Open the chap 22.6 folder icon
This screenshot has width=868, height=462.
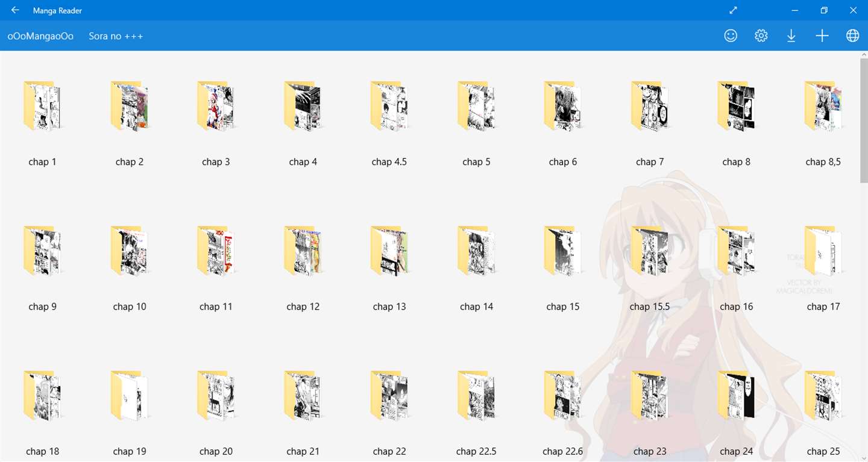(x=564, y=396)
